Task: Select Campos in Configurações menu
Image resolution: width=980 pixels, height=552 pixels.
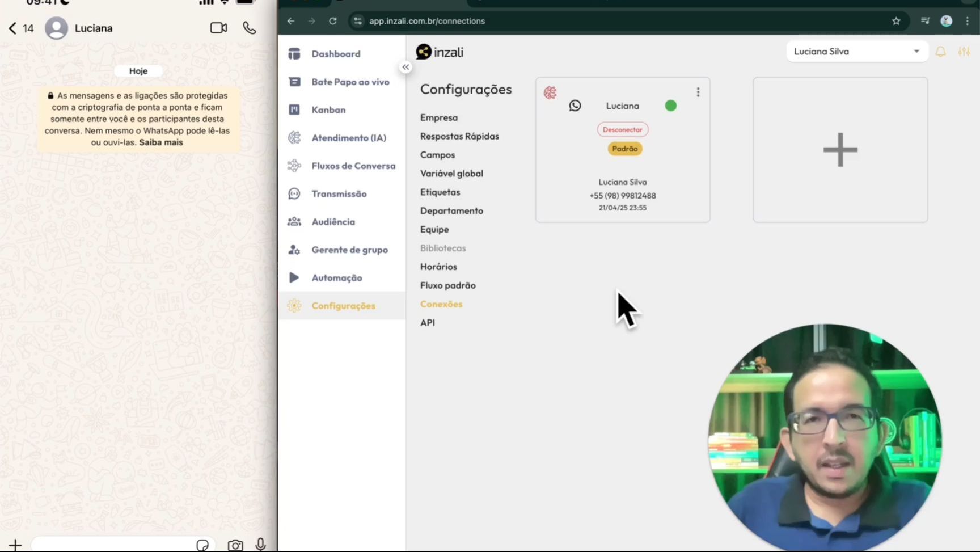Action: click(437, 155)
